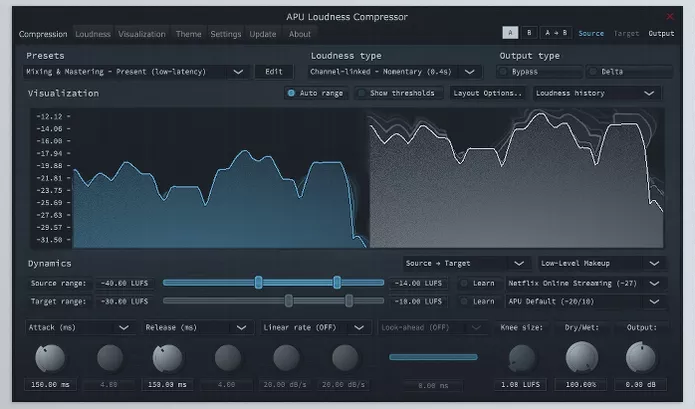Click the first Linear rate knob

(286, 358)
